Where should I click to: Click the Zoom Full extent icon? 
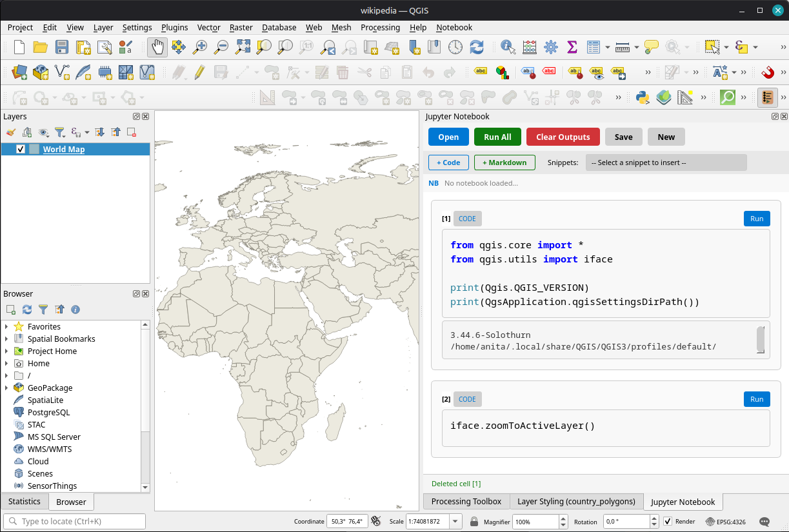243,47
